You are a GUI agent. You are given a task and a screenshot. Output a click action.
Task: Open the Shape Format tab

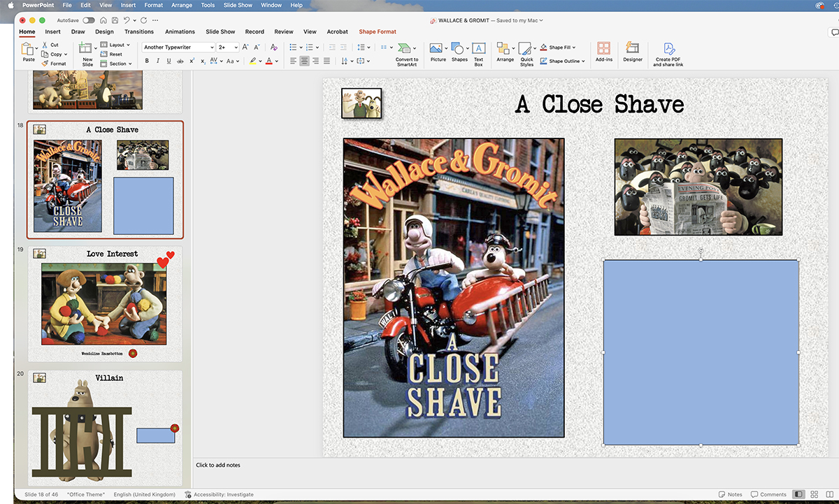pyautogui.click(x=378, y=31)
